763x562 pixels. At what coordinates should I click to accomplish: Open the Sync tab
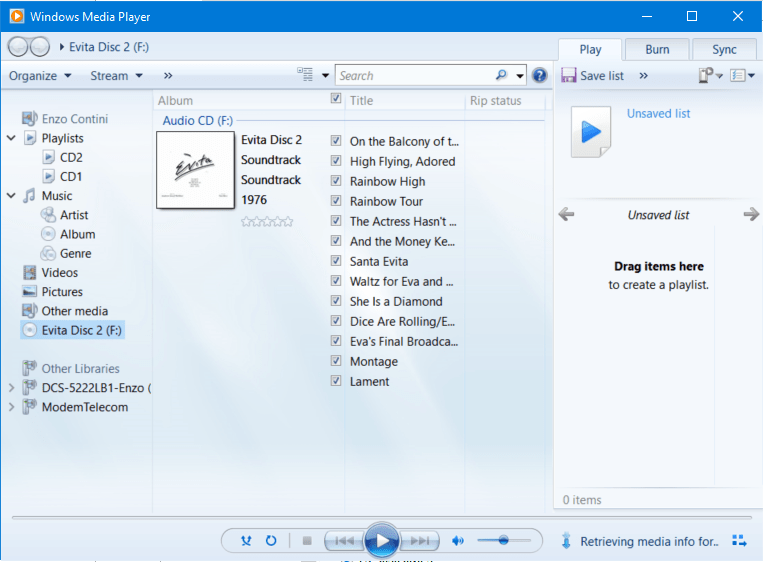point(724,49)
